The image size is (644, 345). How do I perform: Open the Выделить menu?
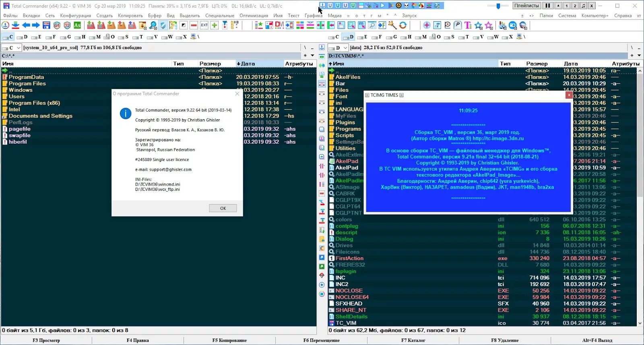point(190,16)
